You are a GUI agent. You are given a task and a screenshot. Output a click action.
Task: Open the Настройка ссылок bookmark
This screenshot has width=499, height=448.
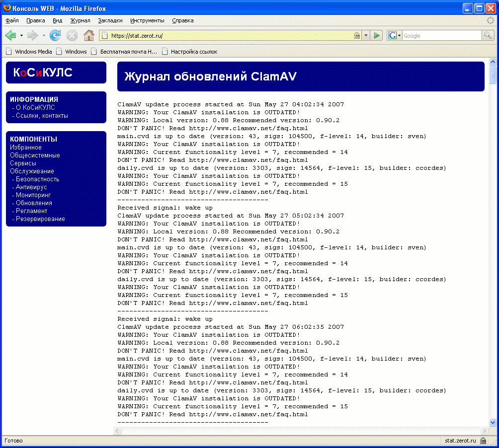[x=190, y=52]
